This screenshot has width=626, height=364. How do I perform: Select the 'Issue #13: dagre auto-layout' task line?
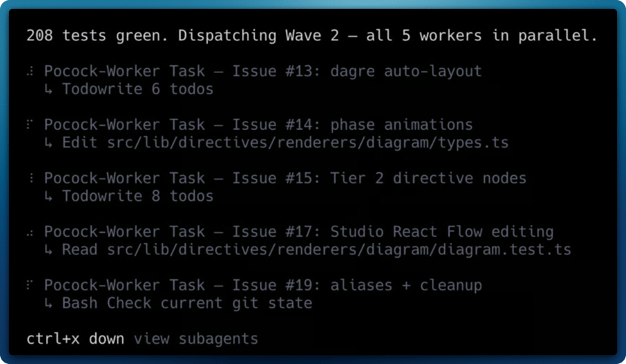[263, 72]
